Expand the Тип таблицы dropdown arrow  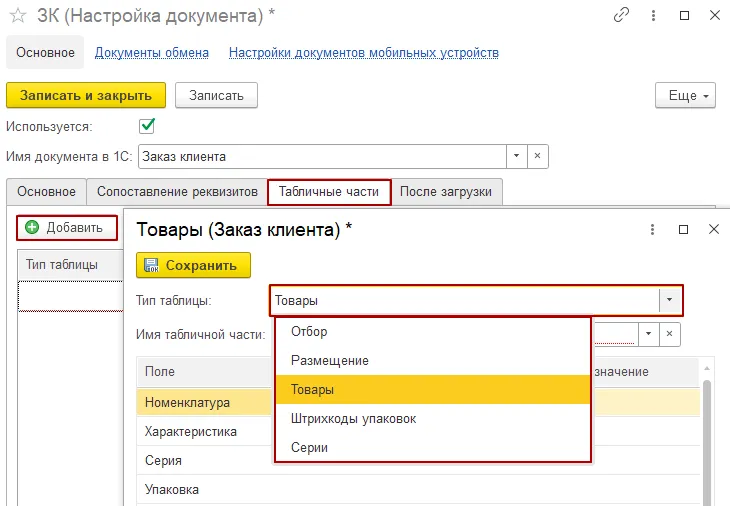click(670, 299)
